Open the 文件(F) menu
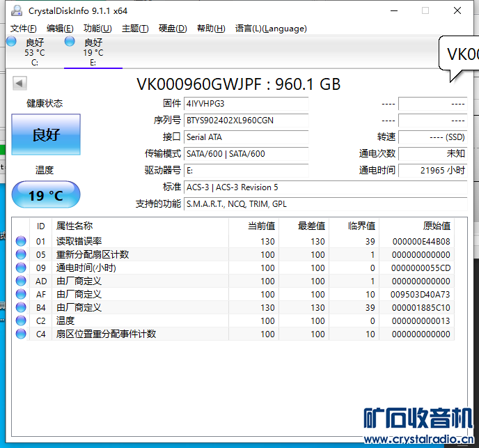The image size is (479, 448). click(x=24, y=29)
